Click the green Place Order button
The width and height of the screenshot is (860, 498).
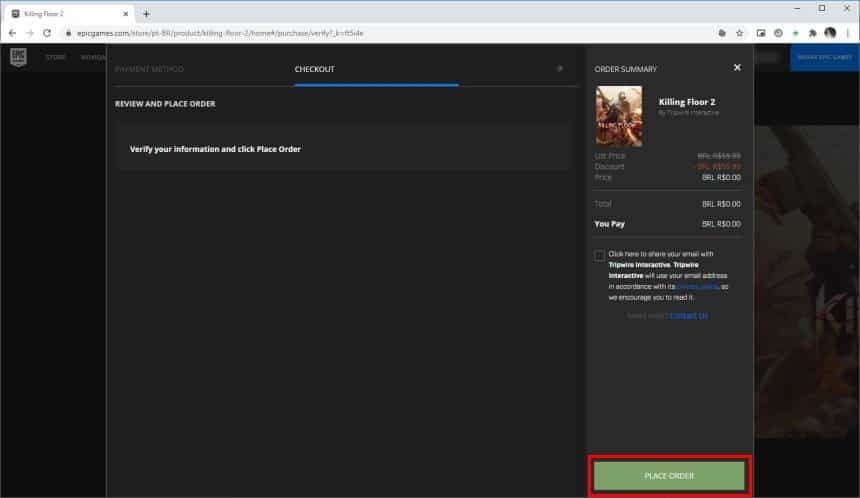tap(669, 476)
